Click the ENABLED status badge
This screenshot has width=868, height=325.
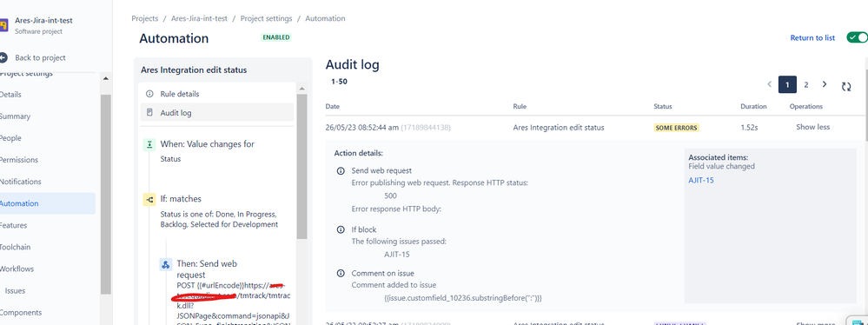275,37
